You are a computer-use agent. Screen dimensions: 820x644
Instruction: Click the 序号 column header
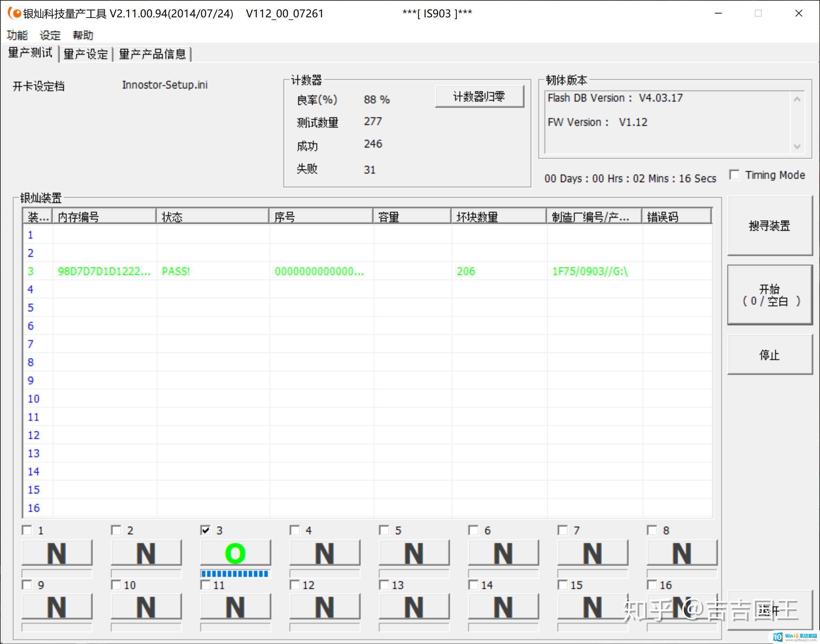321,216
